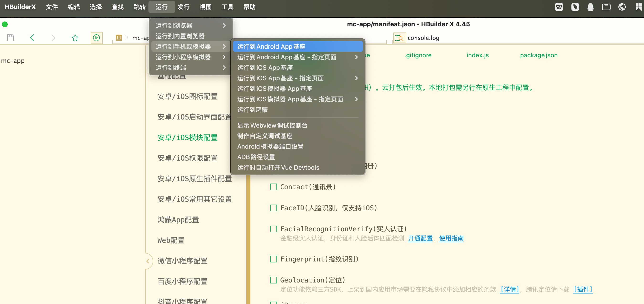Image resolution: width=644 pixels, height=304 pixels.
Task: Go forward with the right arrow icon
Action: [x=53, y=38]
